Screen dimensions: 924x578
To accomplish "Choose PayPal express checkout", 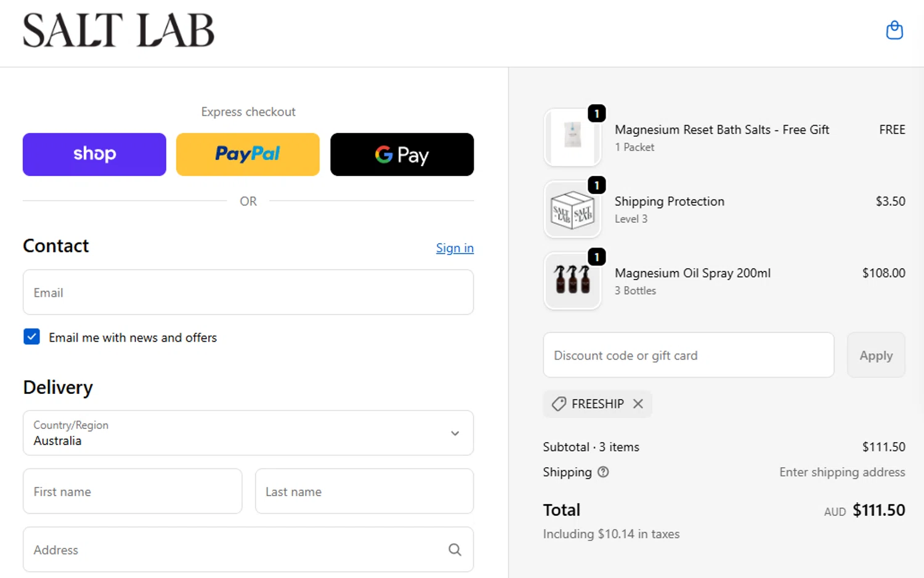I will (248, 155).
